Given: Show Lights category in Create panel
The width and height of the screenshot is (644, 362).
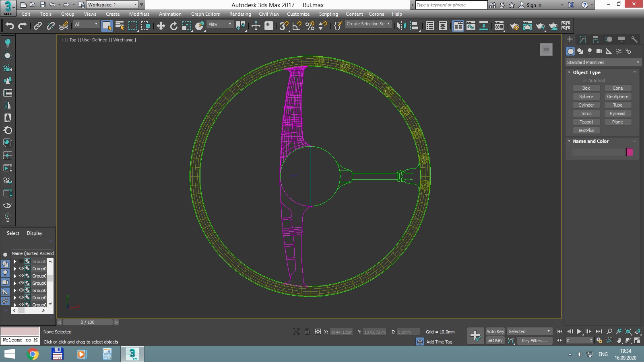Looking at the screenshot, I should 590,51.
